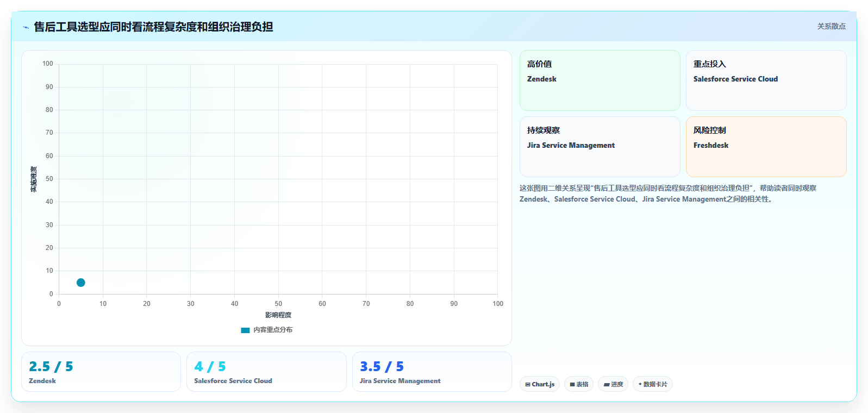Select Zendesk in the 高价值 card
The width and height of the screenshot is (868, 413).
click(x=542, y=79)
